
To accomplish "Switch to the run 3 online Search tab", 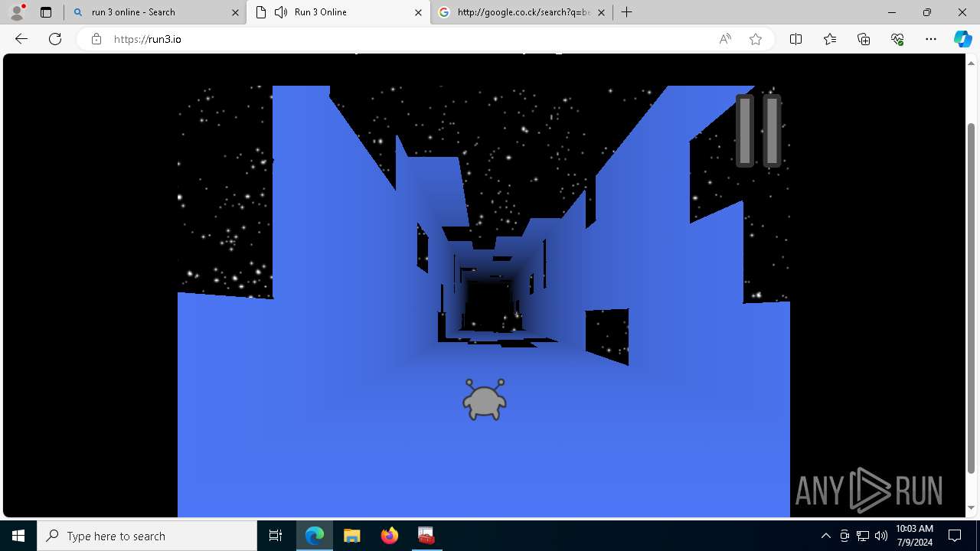I will click(155, 12).
